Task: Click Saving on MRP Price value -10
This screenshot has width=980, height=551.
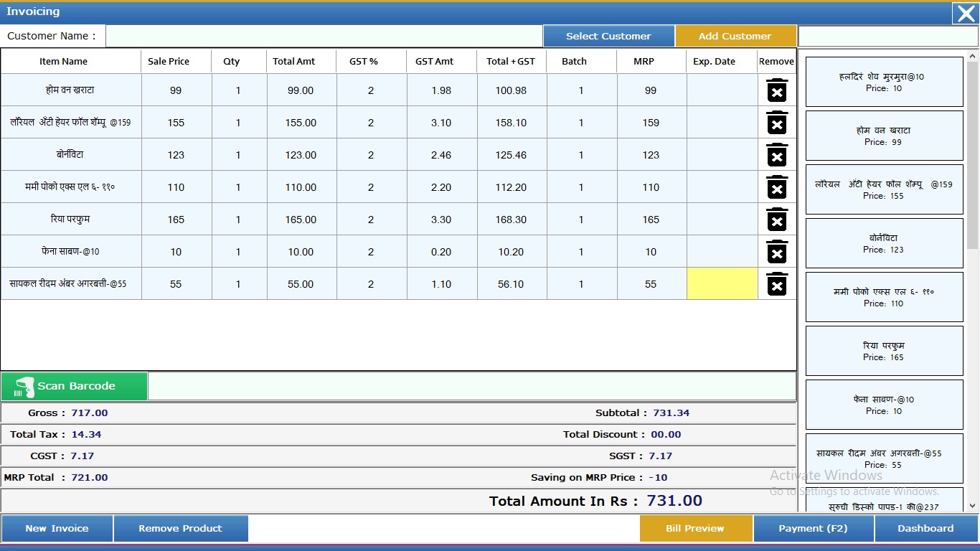Action: pos(658,477)
